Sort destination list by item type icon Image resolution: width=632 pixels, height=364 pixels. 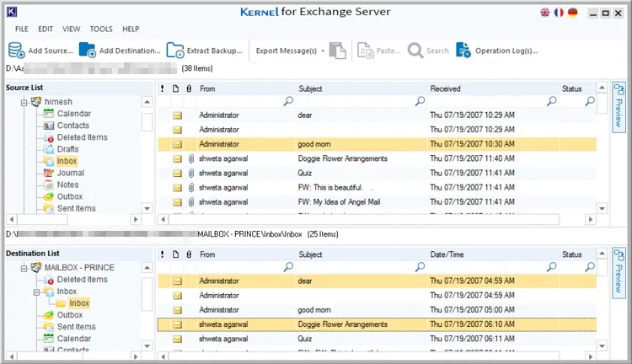pyautogui.click(x=175, y=254)
